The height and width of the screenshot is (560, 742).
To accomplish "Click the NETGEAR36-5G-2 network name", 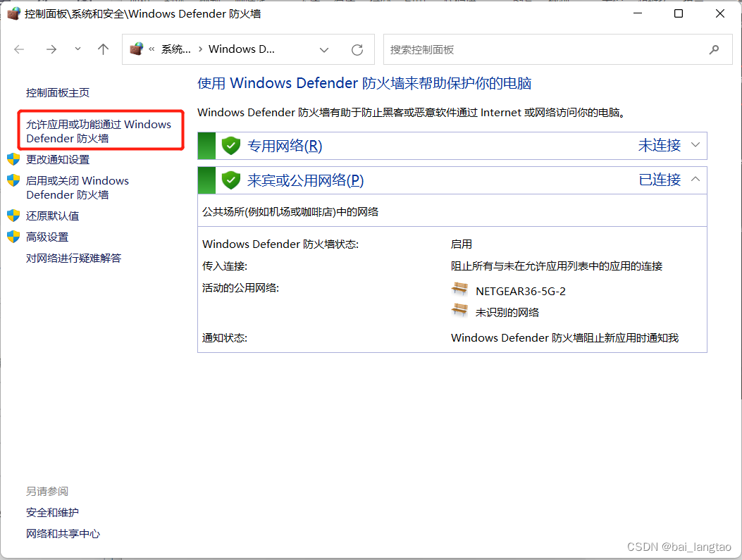I will click(521, 292).
